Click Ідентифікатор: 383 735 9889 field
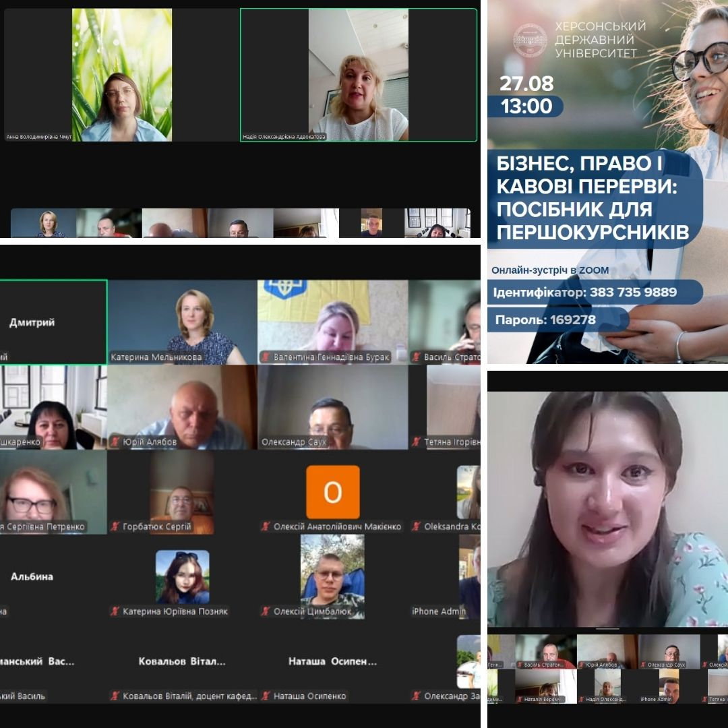This screenshot has width=728, height=728. pyautogui.click(x=595, y=292)
